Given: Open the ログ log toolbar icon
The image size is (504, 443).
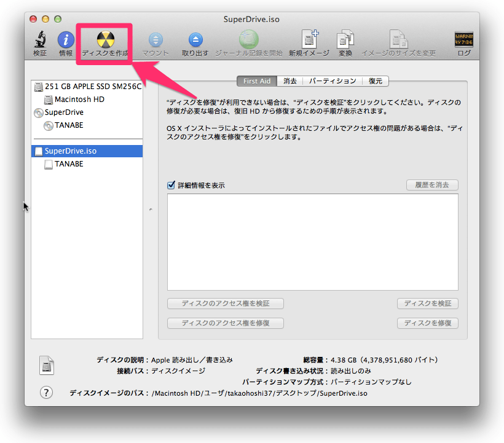Looking at the screenshot, I should pos(464,39).
